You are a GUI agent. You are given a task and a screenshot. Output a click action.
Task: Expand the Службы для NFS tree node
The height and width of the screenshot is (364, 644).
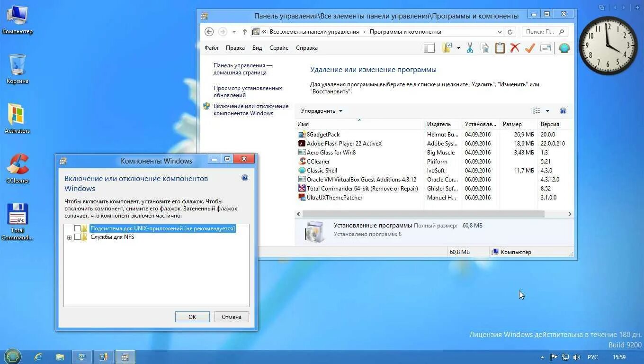tap(69, 237)
